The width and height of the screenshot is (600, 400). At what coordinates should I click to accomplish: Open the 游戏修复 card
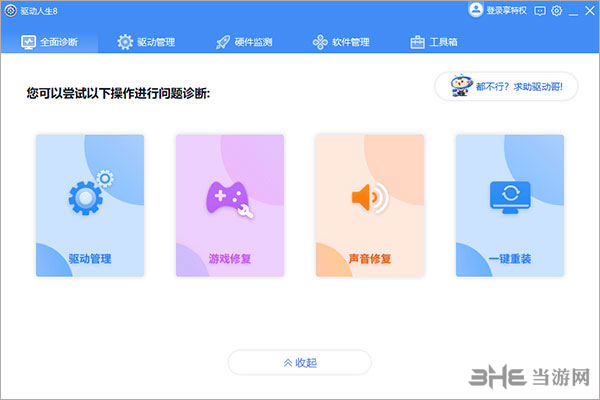pos(230,205)
